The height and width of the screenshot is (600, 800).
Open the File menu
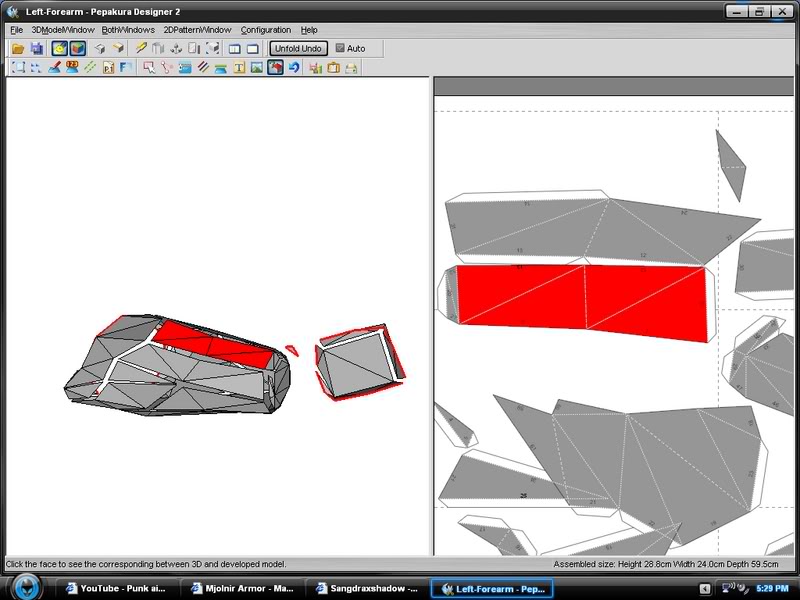(16, 30)
